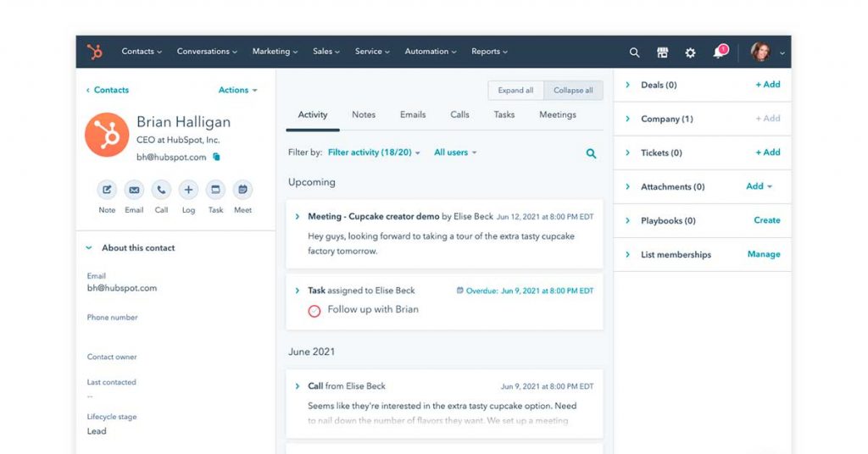Switch to the Notes tab
The height and width of the screenshot is (454, 868).
[x=364, y=115]
